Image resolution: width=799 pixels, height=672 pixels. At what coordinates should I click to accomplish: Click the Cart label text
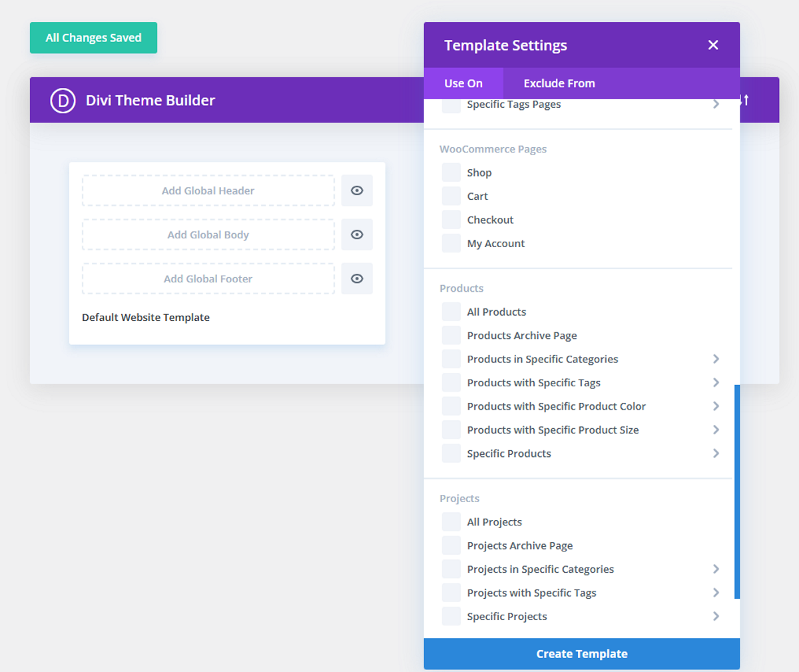[x=477, y=196]
